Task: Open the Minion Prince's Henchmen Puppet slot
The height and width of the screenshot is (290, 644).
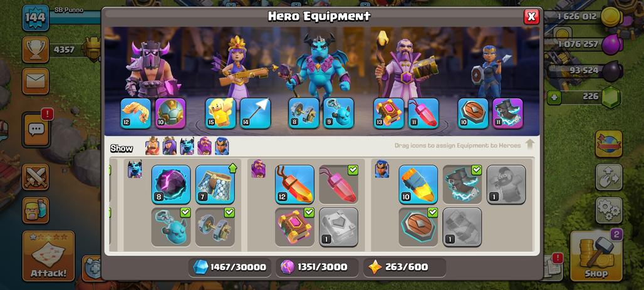Action: [338, 113]
